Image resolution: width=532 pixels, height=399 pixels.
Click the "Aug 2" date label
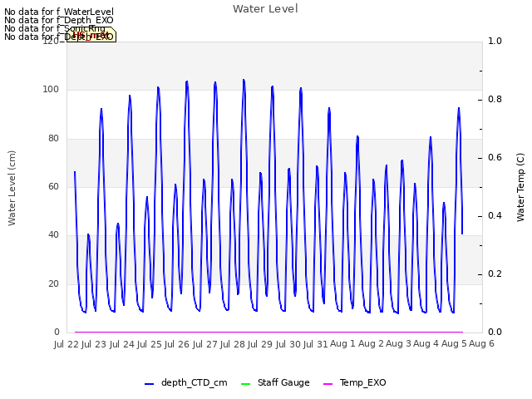[x=371, y=344]
